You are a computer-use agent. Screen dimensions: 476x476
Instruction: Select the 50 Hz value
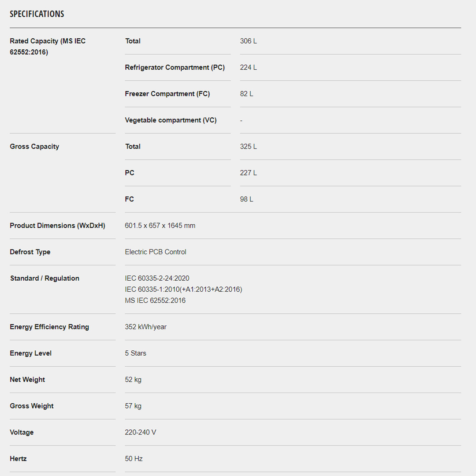tap(134, 459)
